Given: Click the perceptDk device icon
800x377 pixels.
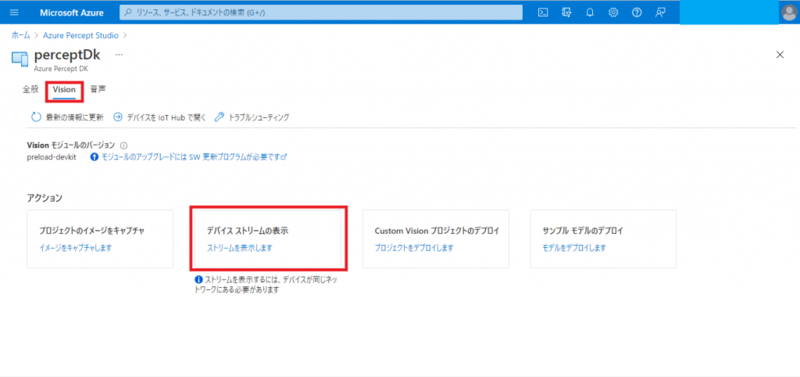Looking at the screenshot, I should [x=19, y=59].
